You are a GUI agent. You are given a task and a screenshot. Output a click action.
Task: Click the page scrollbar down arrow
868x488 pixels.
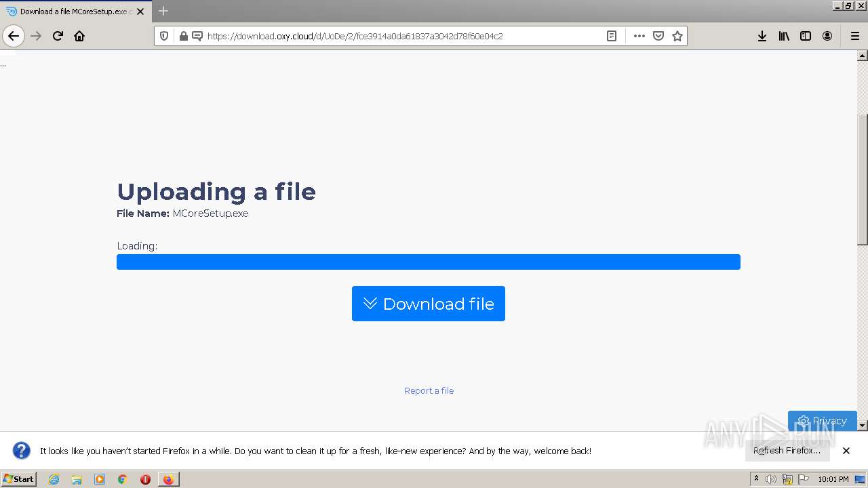coord(863,425)
